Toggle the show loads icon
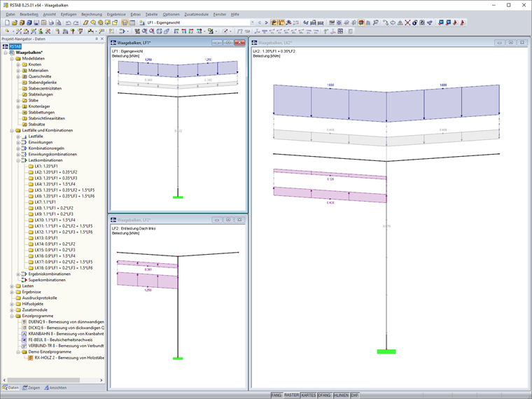This screenshot has height=399, width=532. (274, 22)
